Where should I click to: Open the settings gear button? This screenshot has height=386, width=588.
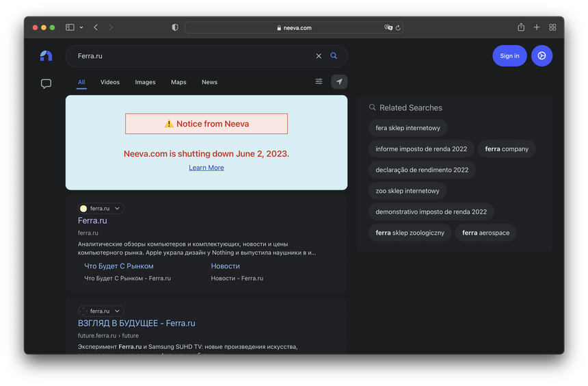(x=542, y=56)
